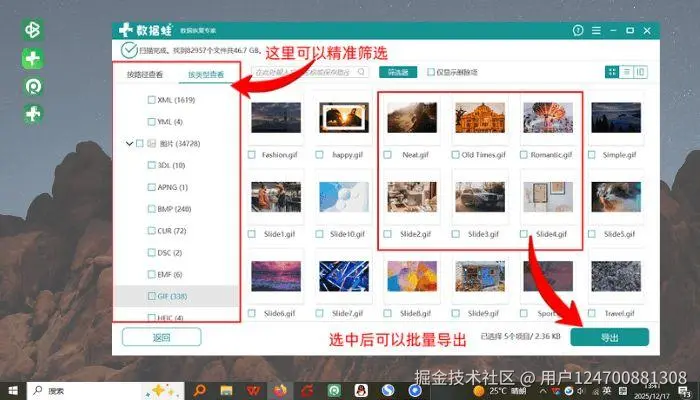Viewport: 700px width, 400px height.
Task: Open the hamburger menu in title bar
Action: click(596, 31)
